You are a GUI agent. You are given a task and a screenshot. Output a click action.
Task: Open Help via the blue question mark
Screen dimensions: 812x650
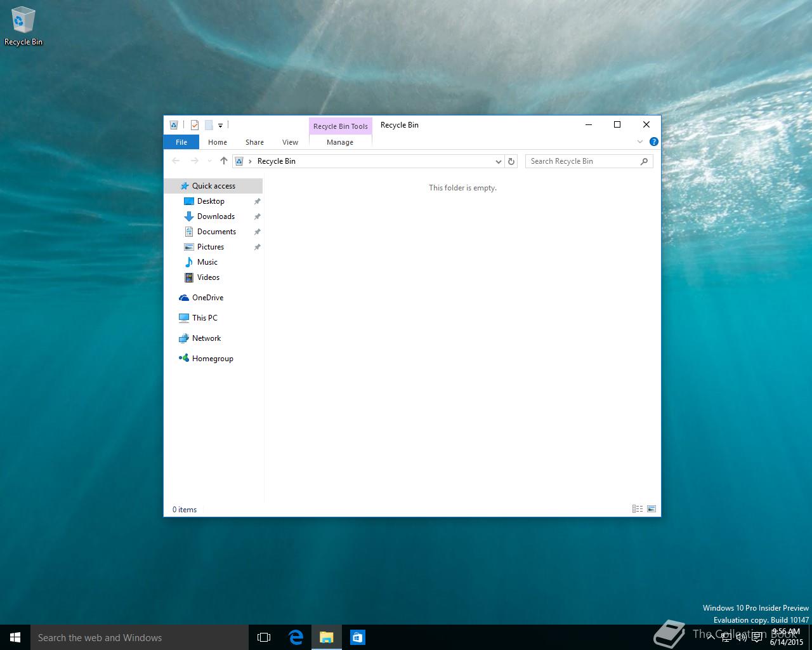654,142
